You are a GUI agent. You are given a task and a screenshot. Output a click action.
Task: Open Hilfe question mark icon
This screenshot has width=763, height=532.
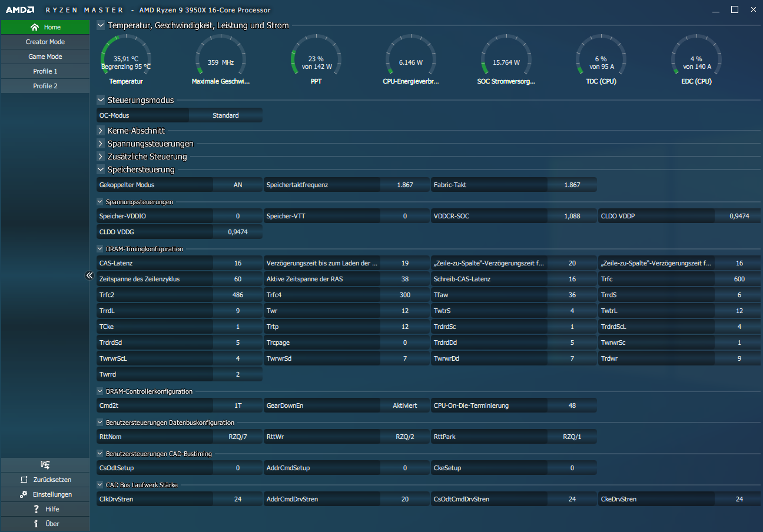click(x=36, y=509)
